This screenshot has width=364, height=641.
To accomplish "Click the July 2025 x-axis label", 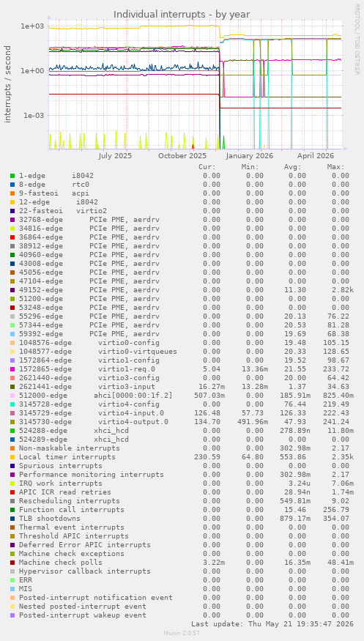I will (x=115, y=156).
